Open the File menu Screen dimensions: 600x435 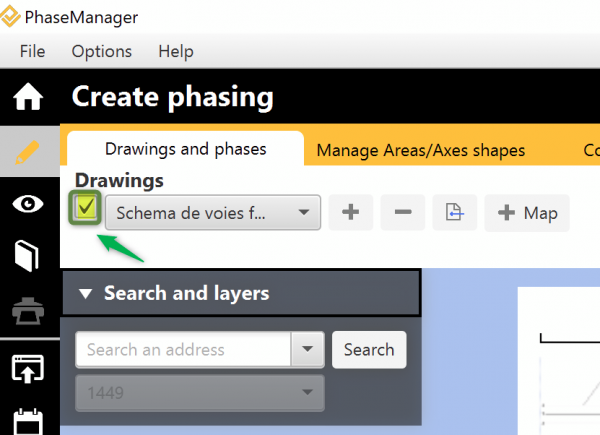(32, 51)
